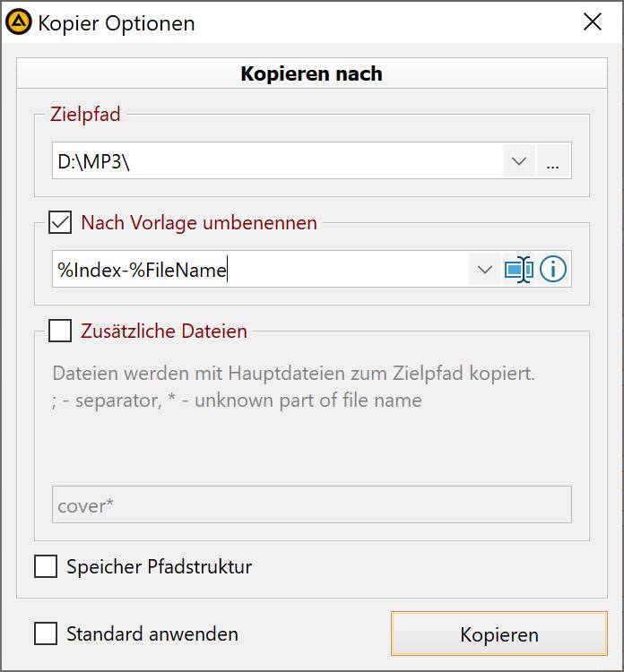Check the 'Speicher Pfadstruktur' option
The width and height of the screenshot is (624, 672).
pos(46,567)
